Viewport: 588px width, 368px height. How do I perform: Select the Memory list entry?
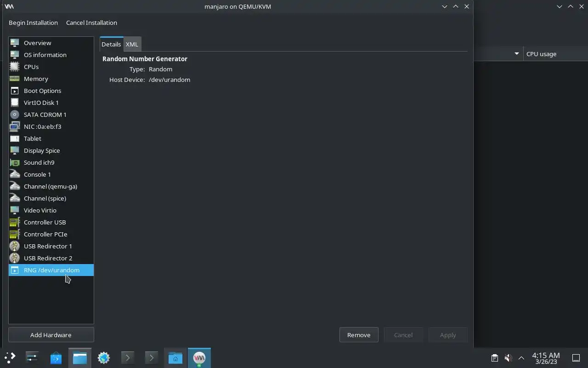click(x=51, y=79)
